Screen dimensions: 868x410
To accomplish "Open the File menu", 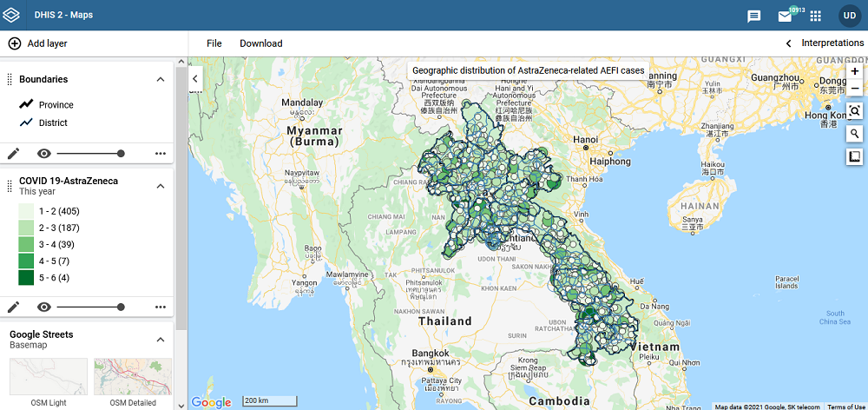I will (x=214, y=43).
